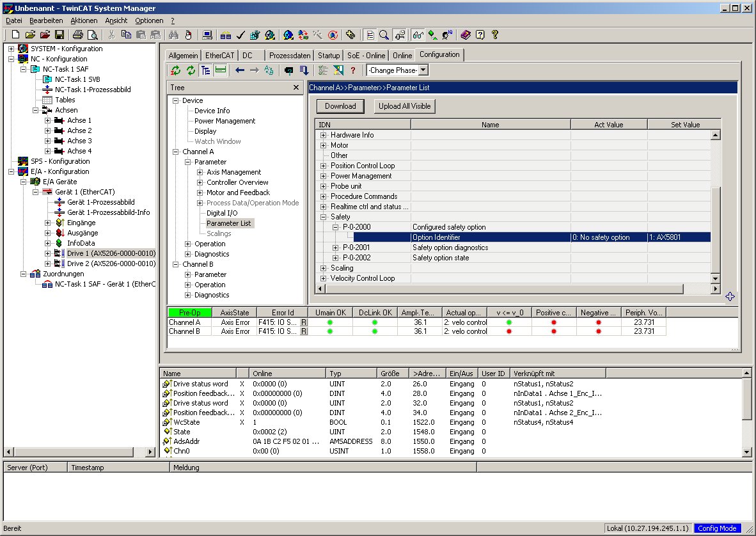This screenshot has width=756, height=536.
Task: Switch to the SoE - Online tab
Action: tap(366, 56)
